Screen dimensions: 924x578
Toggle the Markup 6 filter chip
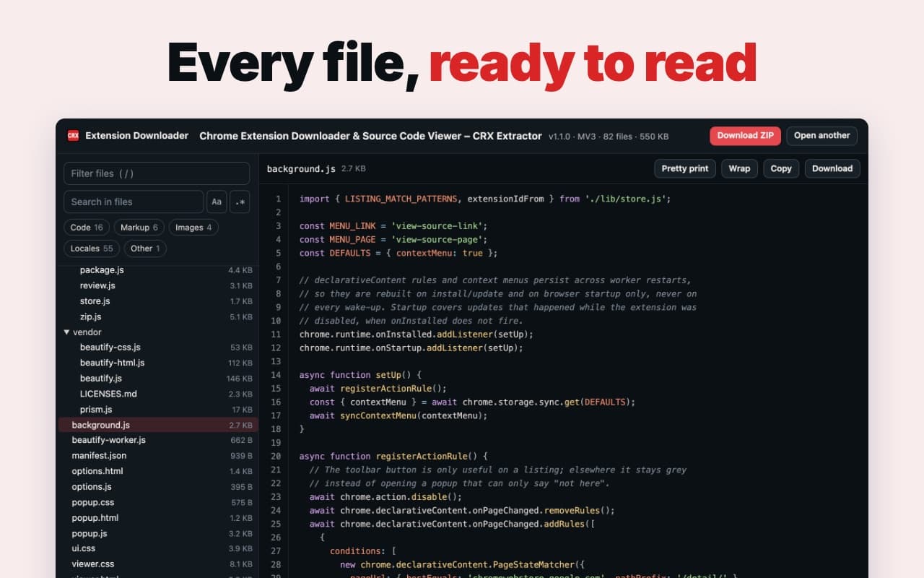[139, 227]
